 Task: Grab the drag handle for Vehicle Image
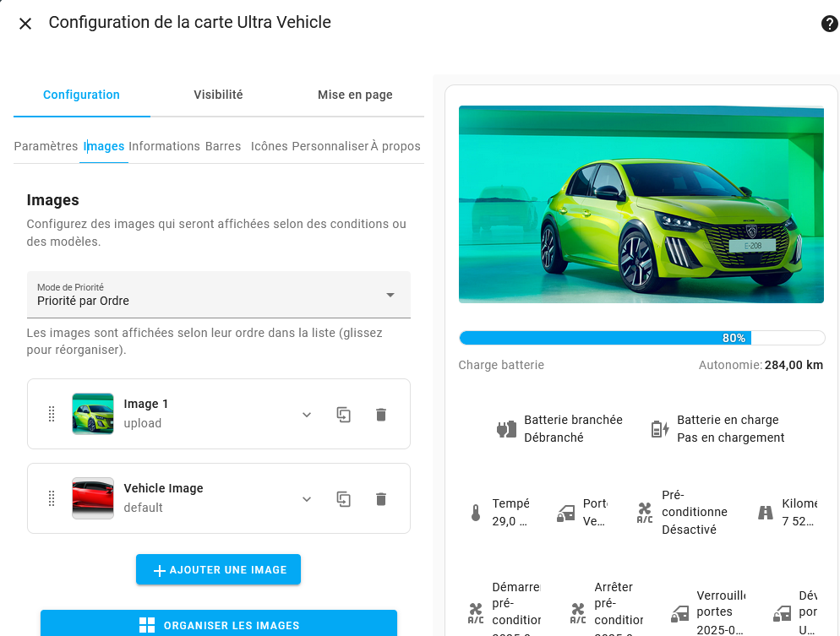point(52,498)
